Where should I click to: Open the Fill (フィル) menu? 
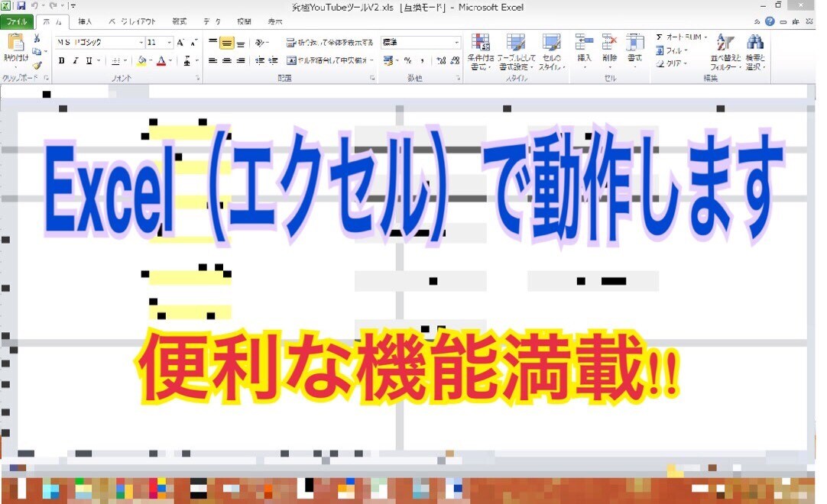click(x=672, y=50)
